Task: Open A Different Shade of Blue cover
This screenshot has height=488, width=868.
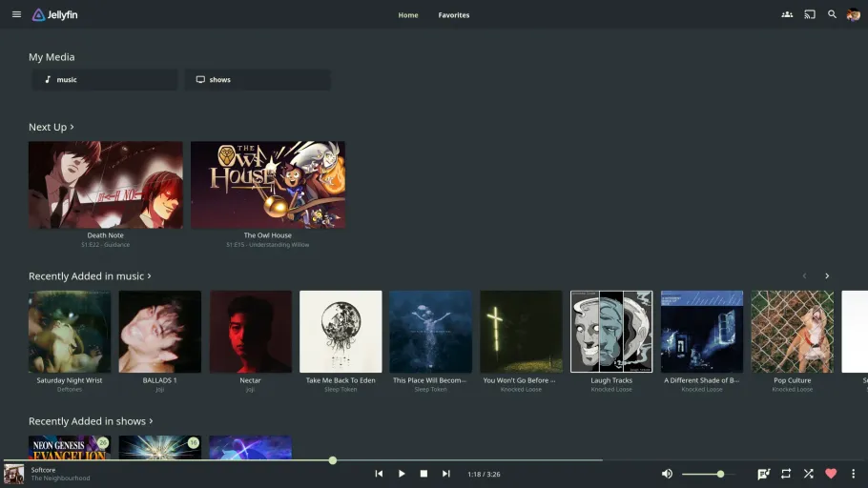Action: (702, 332)
